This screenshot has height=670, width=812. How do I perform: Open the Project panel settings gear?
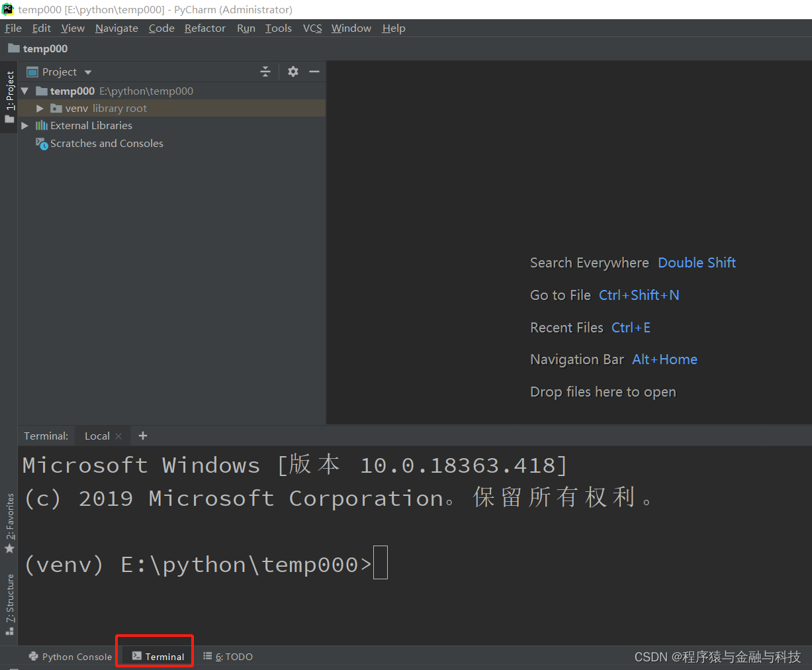click(293, 72)
